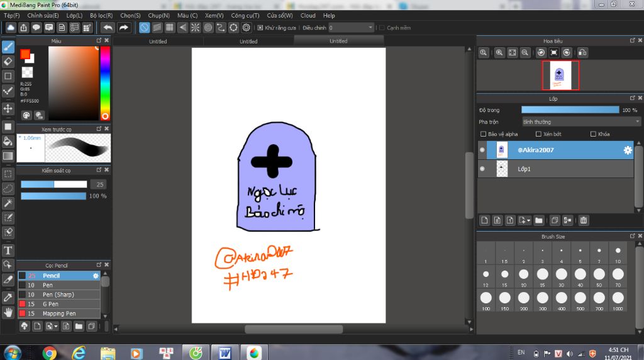
Task: Open Google Chrome from the taskbar
Action: 49,353
